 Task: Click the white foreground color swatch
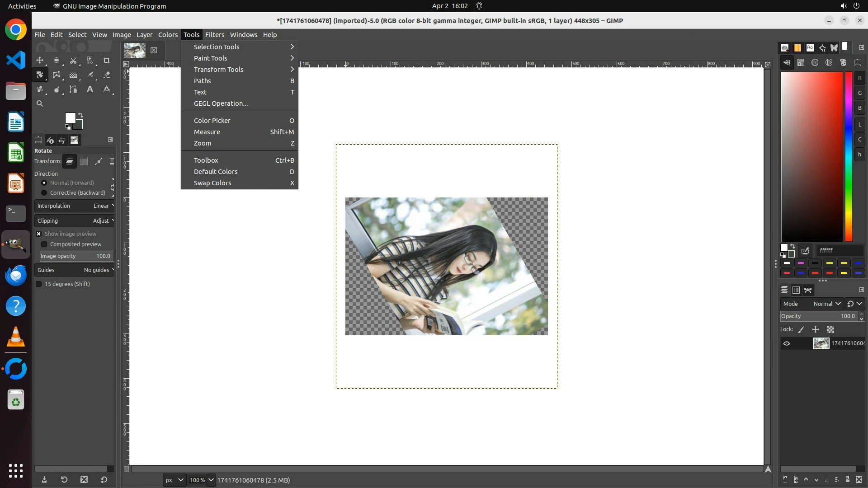70,118
